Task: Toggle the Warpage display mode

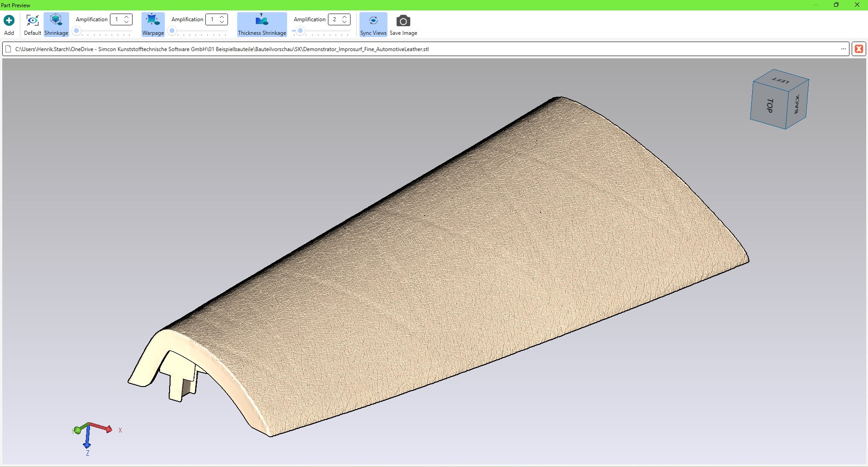Action: click(153, 25)
